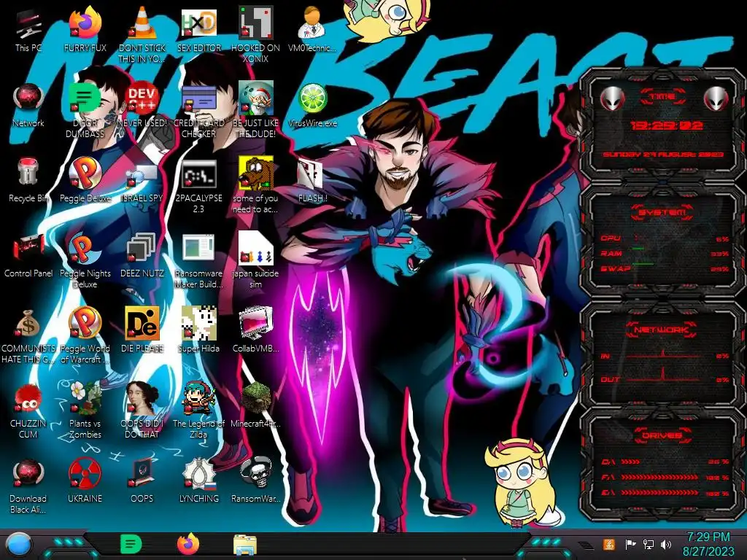Select the RansomWar... skull icon
Viewport: 747px width, 560px height.
click(x=255, y=480)
